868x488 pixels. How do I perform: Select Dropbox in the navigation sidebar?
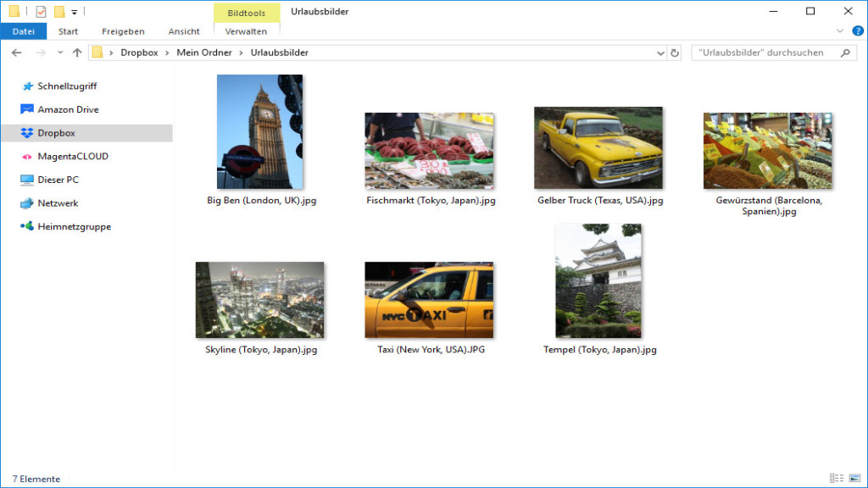pos(55,132)
